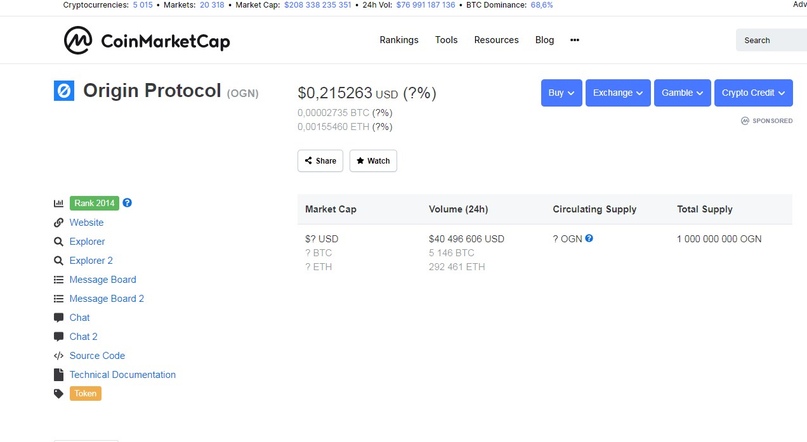Click the BTC Dominance 68,6% value
Image resolution: width=807 pixels, height=442 pixels.
[542, 5]
